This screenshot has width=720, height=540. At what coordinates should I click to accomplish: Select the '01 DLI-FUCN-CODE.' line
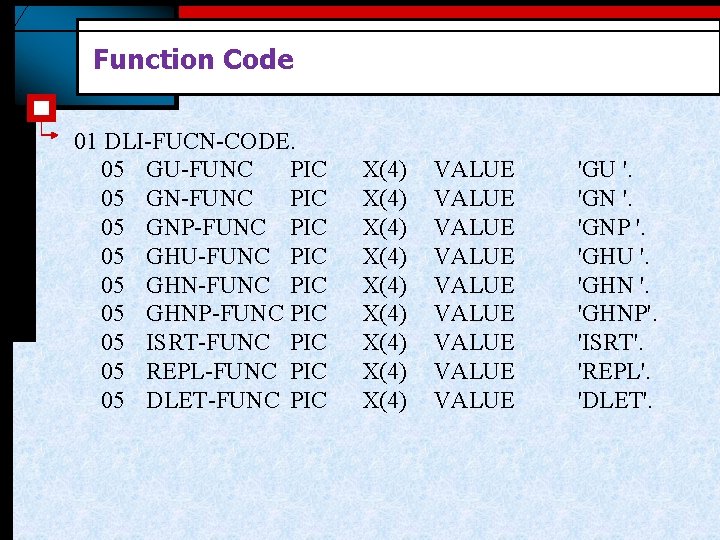coord(185,141)
